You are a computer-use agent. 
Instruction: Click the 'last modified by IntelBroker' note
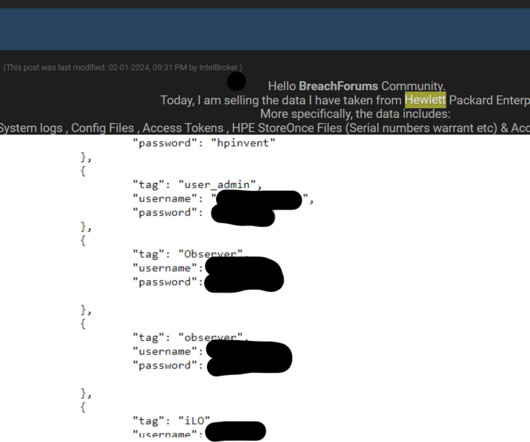click(123, 68)
